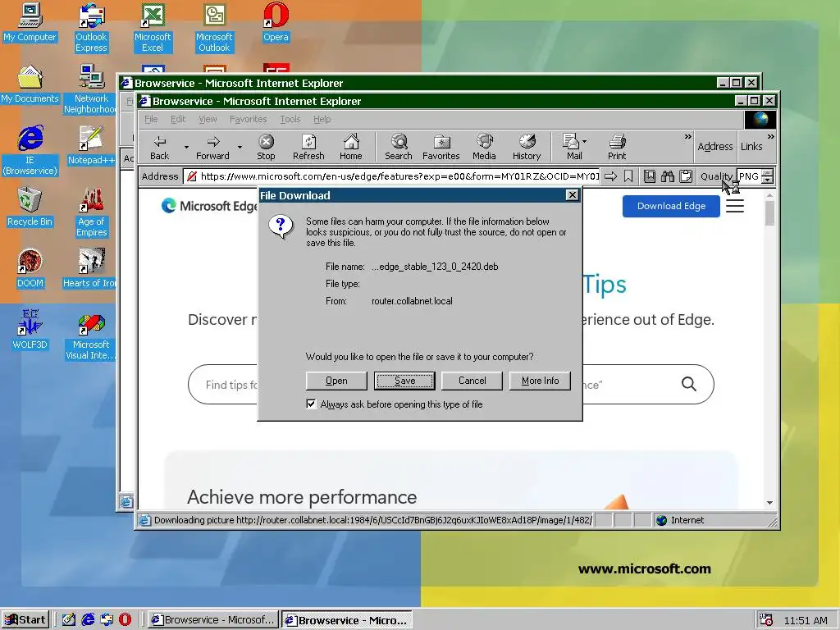The width and height of the screenshot is (840, 630).
Task: Click the Download Edge button
Action: point(671,206)
